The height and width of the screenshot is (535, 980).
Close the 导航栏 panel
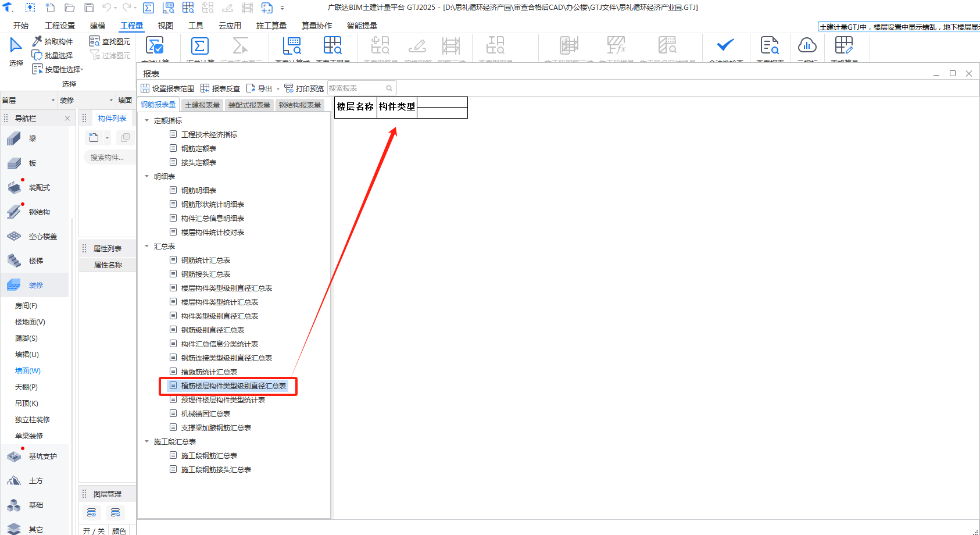click(67, 118)
